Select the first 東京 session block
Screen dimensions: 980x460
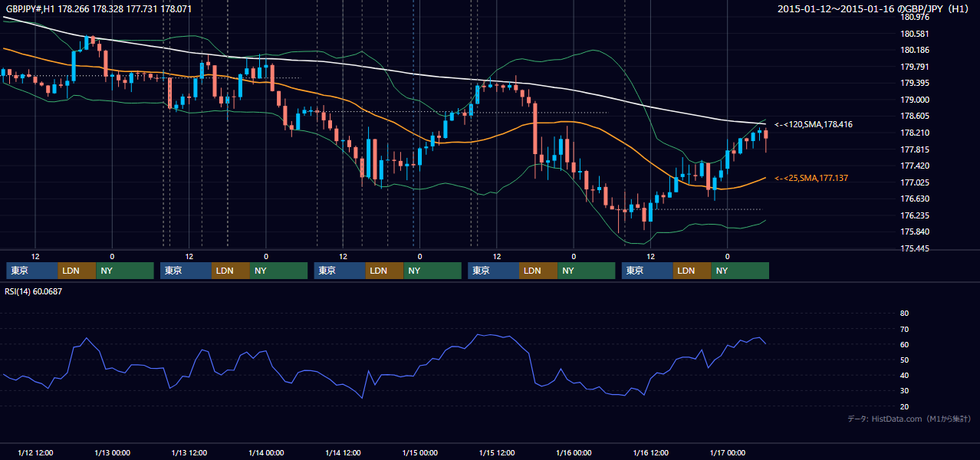[x=32, y=271]
